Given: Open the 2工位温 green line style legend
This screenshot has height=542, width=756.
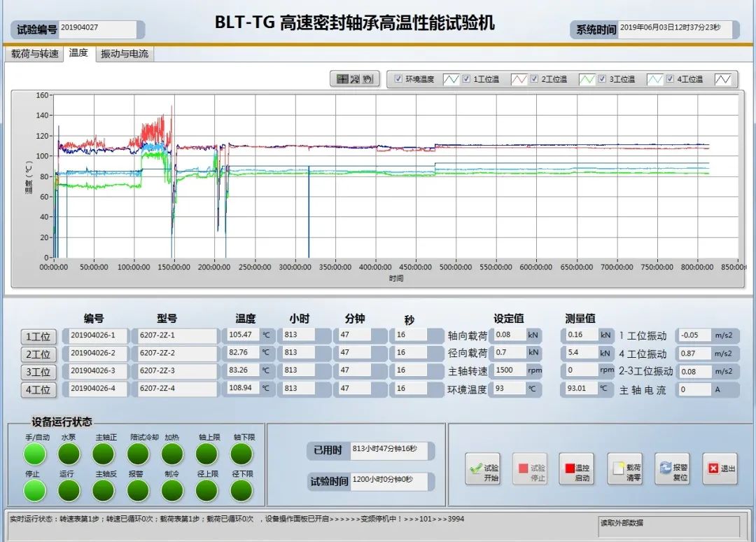Looking at the screenshot, I should (587, 79).
